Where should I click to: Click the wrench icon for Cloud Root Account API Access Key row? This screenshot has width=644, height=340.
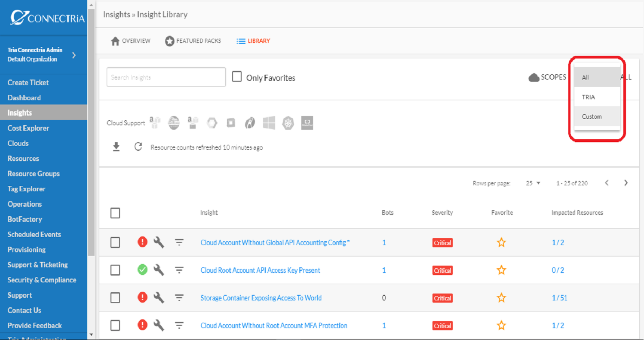[159, 270]
